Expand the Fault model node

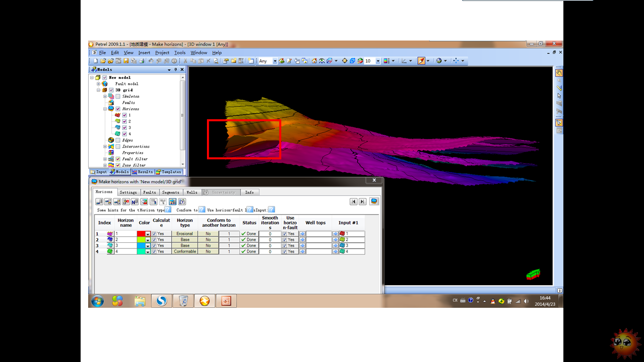coord(99,83)
